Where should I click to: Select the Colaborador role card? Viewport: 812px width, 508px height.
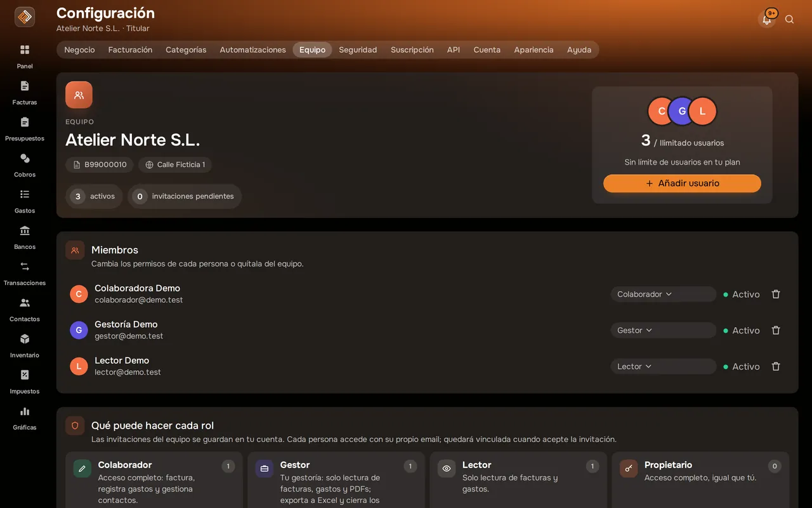tap(154, 480)
